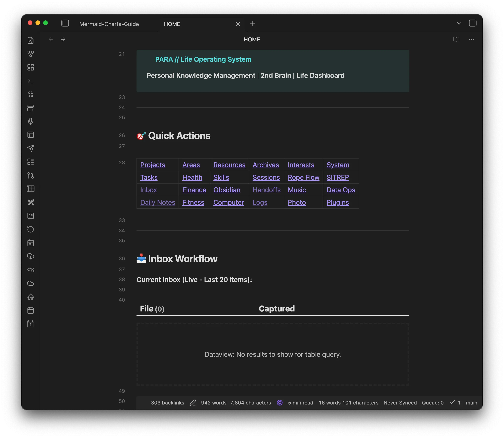The image size is (504, 438).
Task: Open command palette terminal icon
Action: pos(31,81)
